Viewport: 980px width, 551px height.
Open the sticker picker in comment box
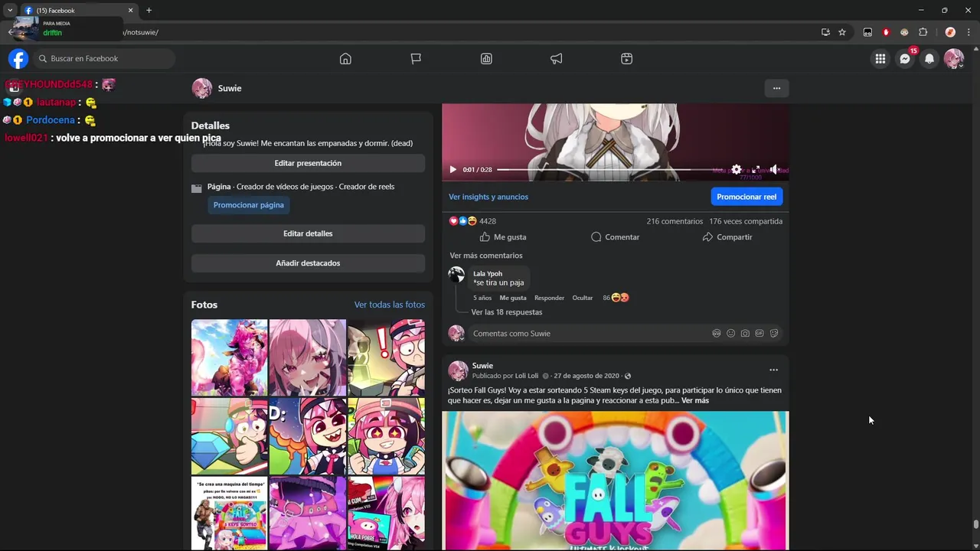tap(774, 334)
